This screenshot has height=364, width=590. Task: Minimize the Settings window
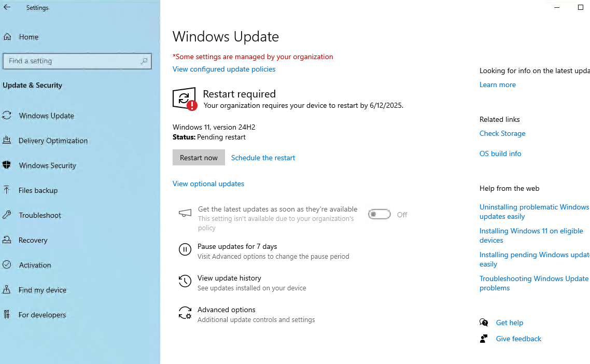(x=557, y=7)
